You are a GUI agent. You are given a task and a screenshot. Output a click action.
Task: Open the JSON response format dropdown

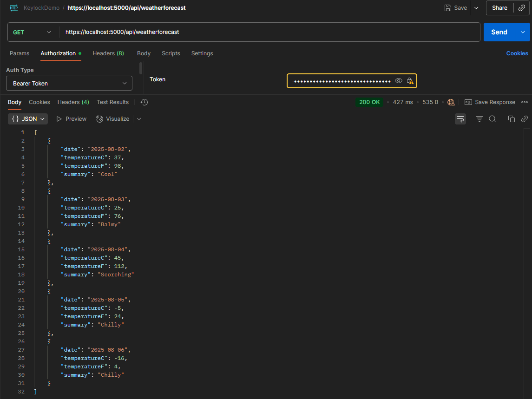[x=27, y=119]
